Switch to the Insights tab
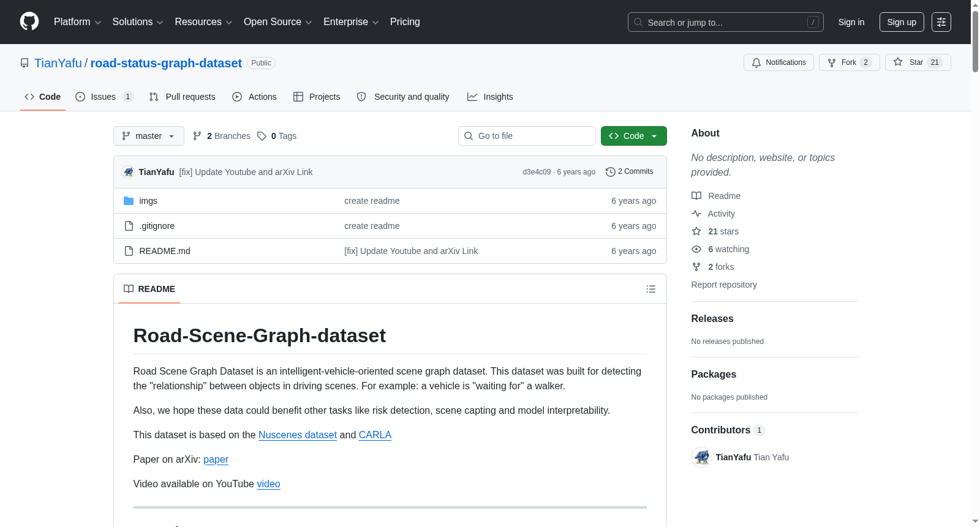 tap(490, 97)
